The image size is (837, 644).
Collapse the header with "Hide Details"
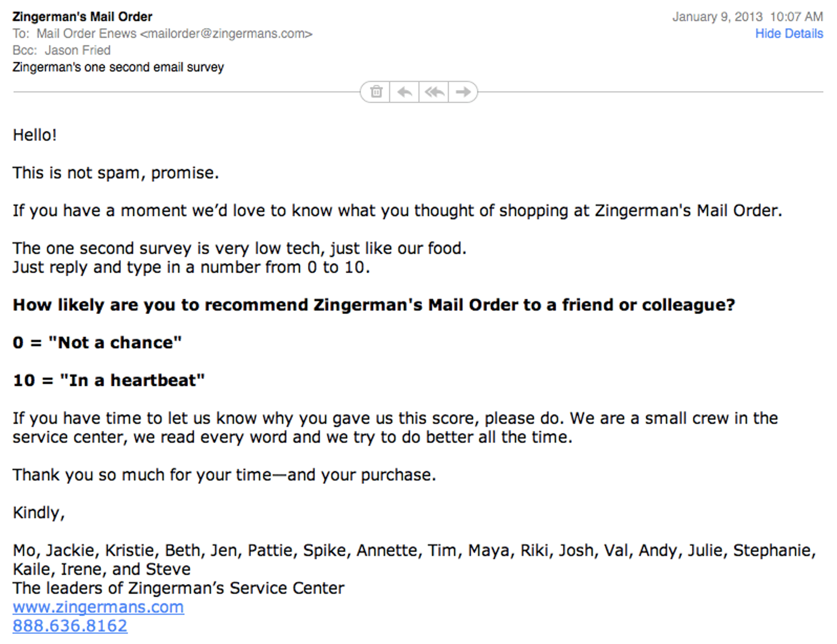tap(789, 34)
